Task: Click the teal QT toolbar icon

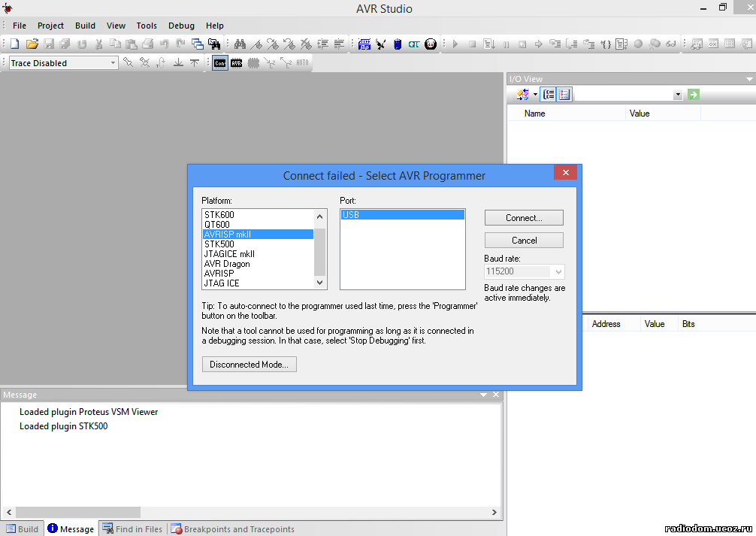Action: tap(413, 44)
